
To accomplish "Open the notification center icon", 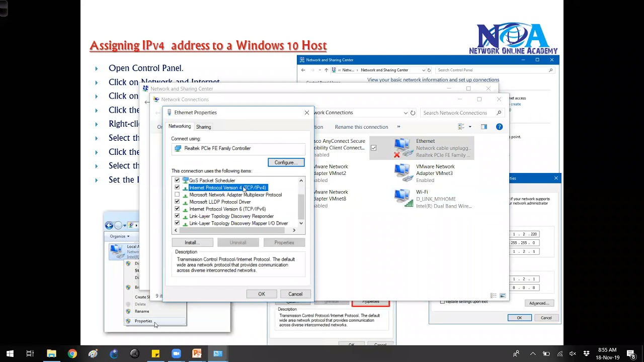I will (x=631, y=353).
